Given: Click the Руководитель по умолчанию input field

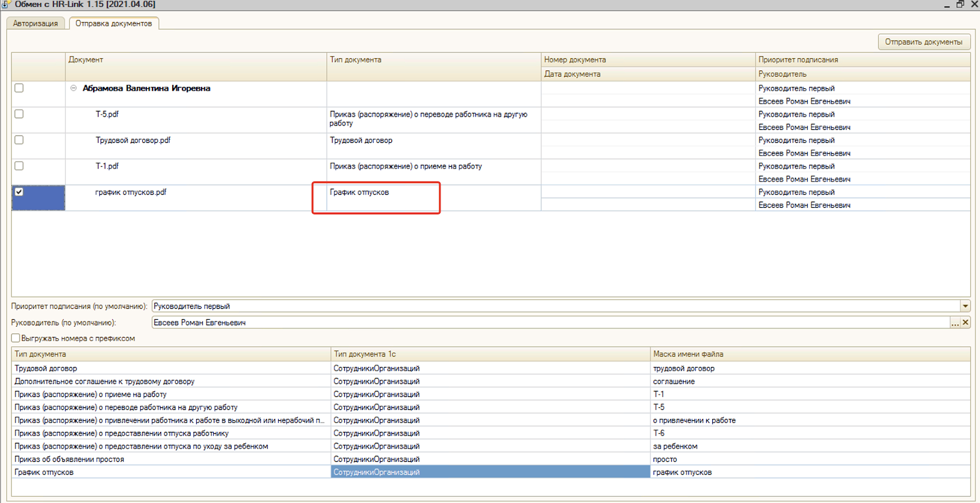Looking at the screenshot, I should pos(550,323).
